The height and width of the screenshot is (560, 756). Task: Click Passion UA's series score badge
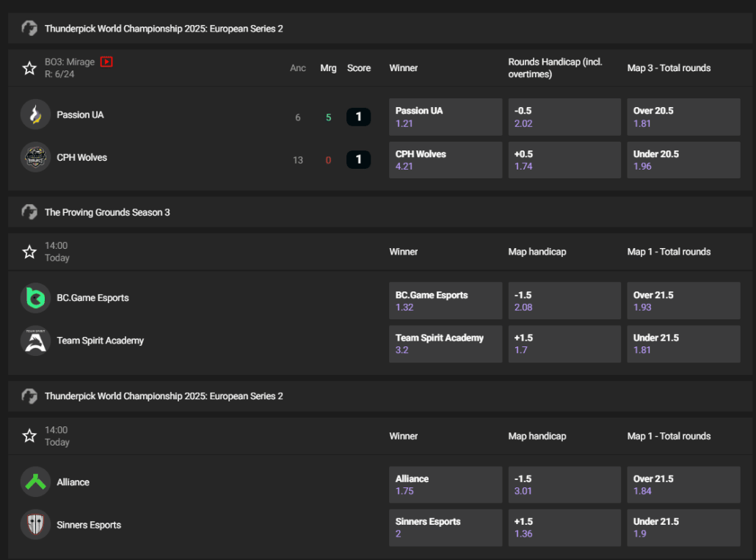coord(358,117)
